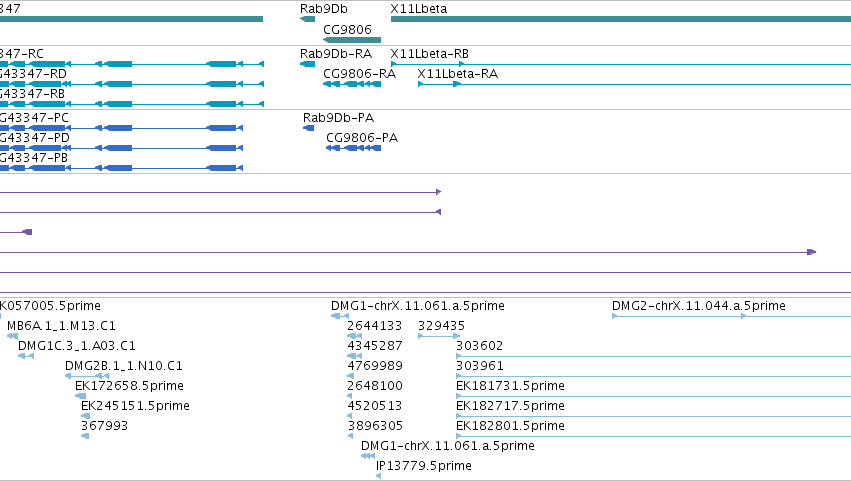This screenshot has height=481, width=851.
Task: Select EST label 2648100
Action: pos(374,387)
